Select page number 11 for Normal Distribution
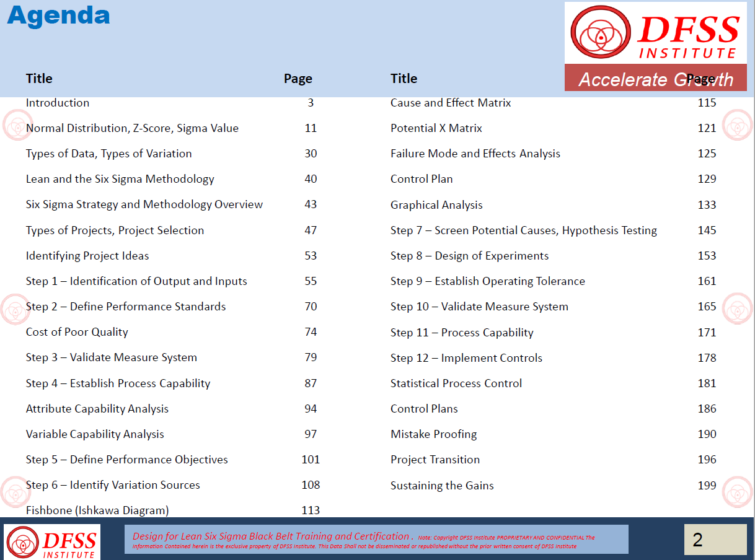Image resolution: width=755 pixels, height=560 pixels. 311,128
